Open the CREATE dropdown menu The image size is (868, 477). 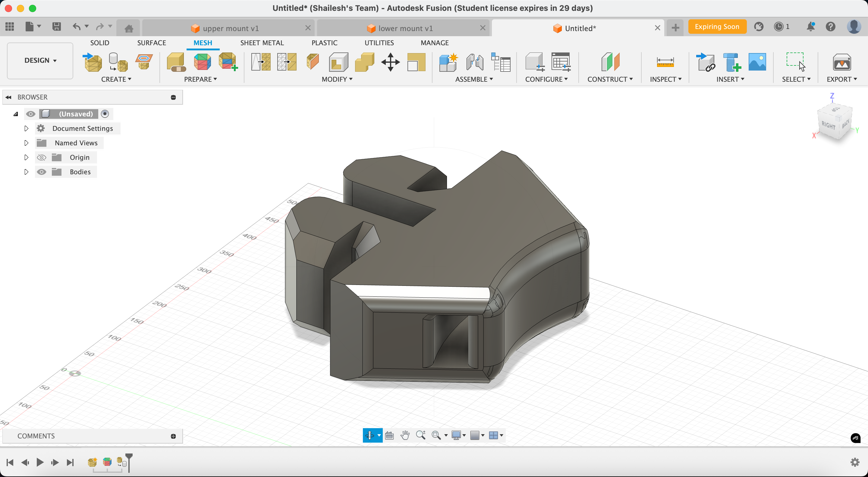tap(116, 79)
